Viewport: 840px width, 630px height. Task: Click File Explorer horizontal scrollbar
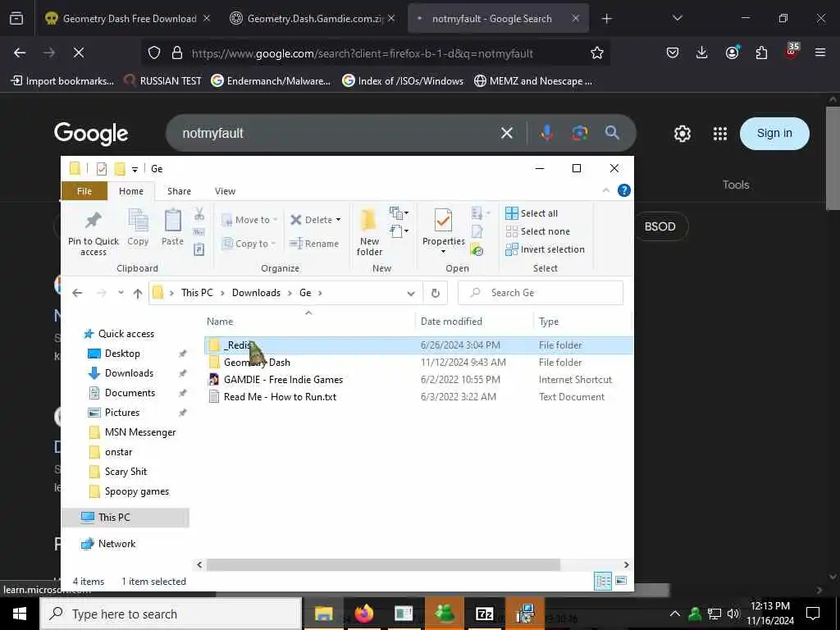383,564
